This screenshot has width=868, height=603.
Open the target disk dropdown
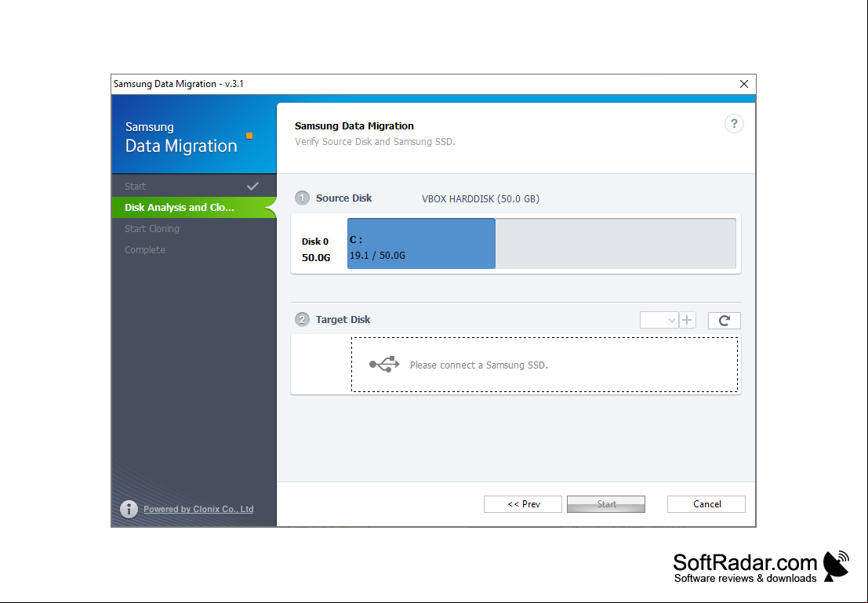[659, 319]
